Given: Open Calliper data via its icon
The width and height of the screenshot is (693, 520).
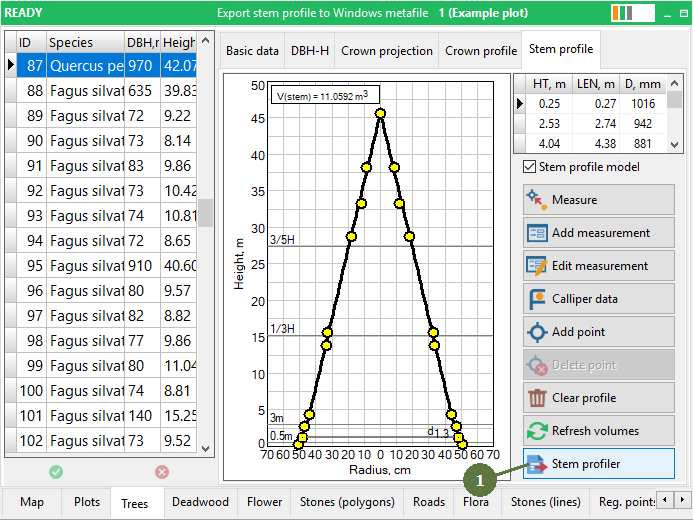Looking at the screenshot, I should click(x=537, y=299).
